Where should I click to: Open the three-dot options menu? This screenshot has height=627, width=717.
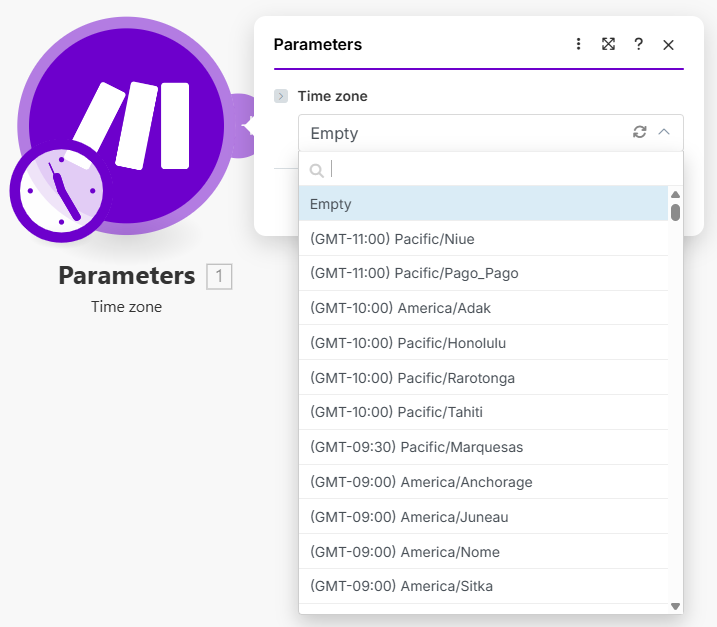(x=578, y=44)
